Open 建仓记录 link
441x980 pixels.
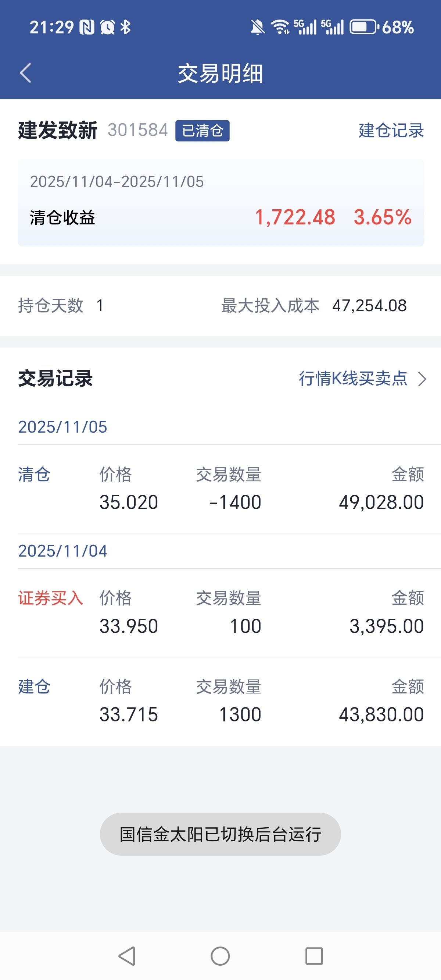coord(391,131)
